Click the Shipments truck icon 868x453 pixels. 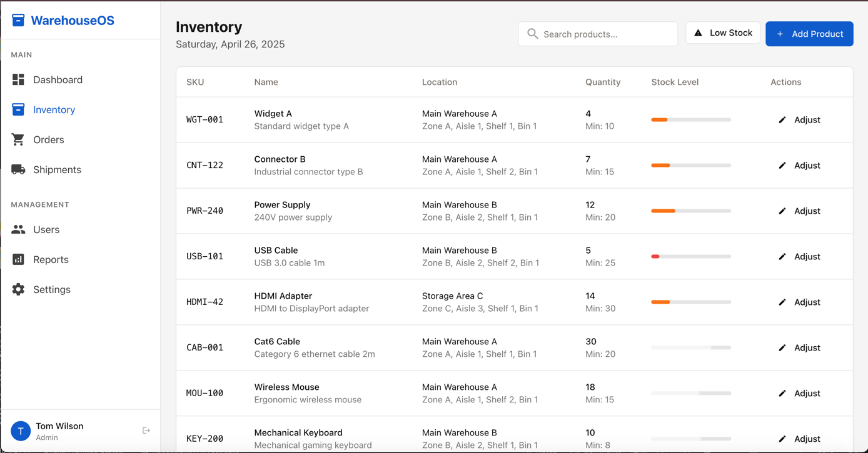click(x=18, y=170)
